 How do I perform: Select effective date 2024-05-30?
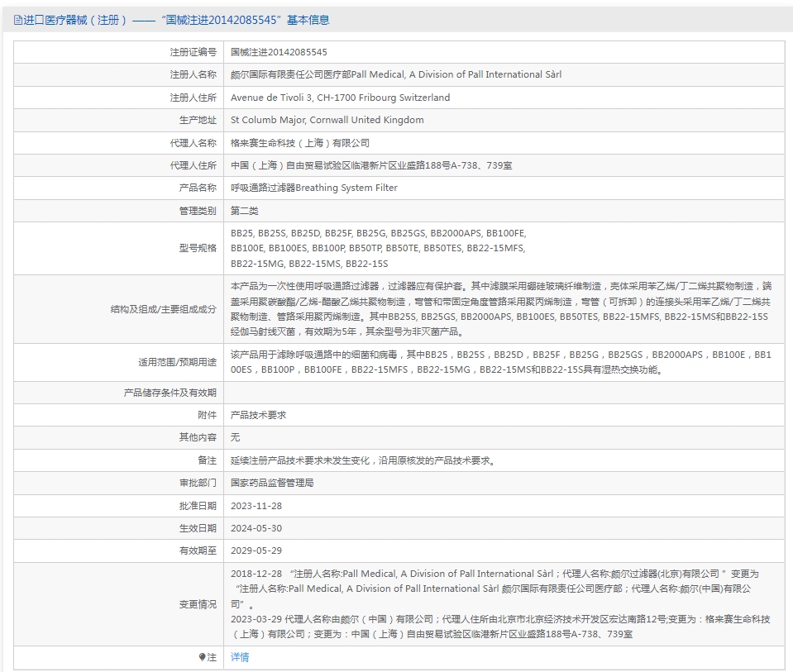(x=256, y=528)
